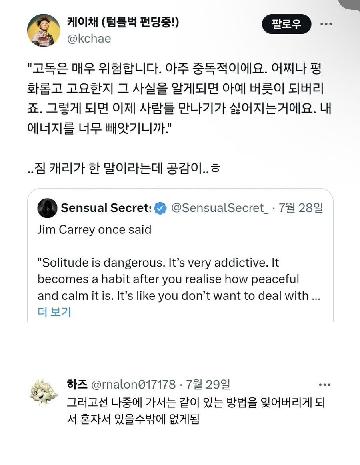The image size is (360, 465).
Task: Expand quoted tweet with 더 보기
Action: (54, 312)
